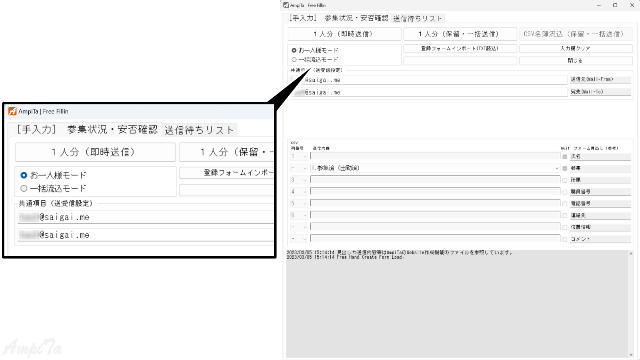Open the CSV column dropdown for the 位置情報 row

click(x=299, y=227)
